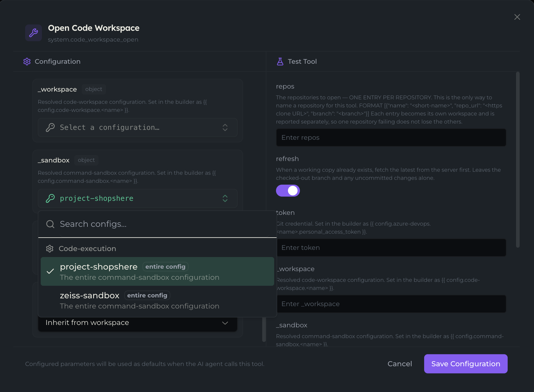The height and width of the screenshot is (392, 534).
Task: Choose project-shopshere entire config option
Action: (x=157, y=271)
